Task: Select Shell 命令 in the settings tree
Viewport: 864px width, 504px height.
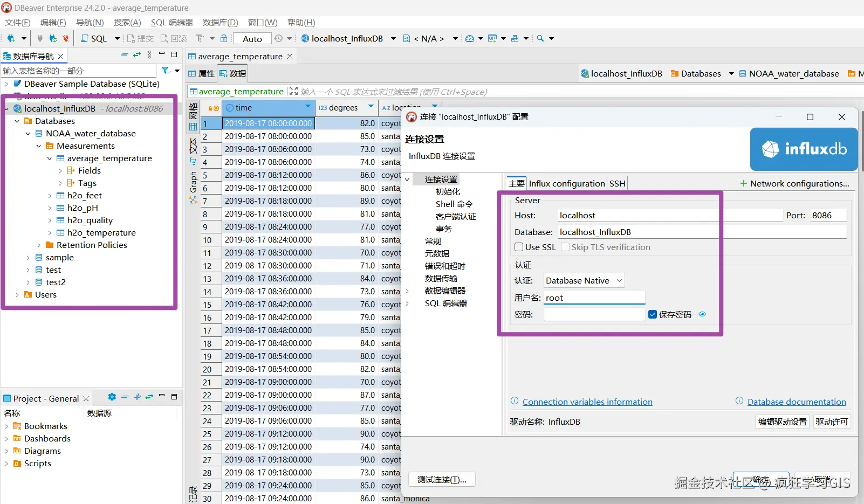Action: [x=454, y=204]
